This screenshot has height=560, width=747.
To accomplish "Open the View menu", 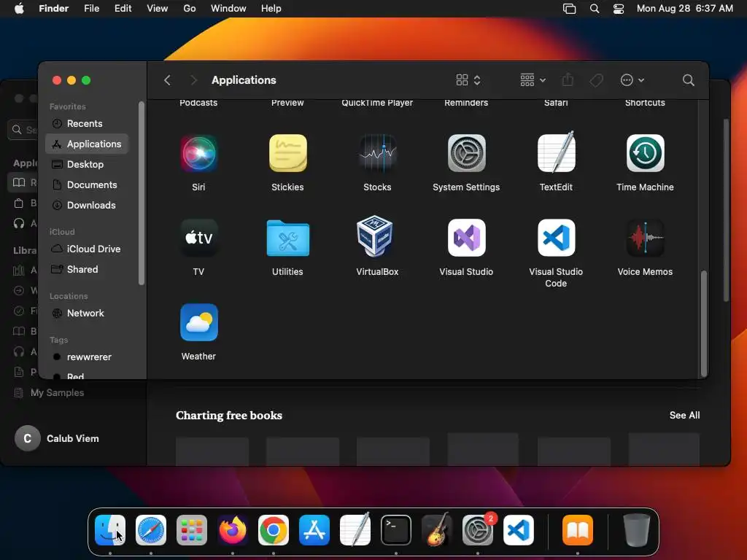I will click(x=158, y=9).
